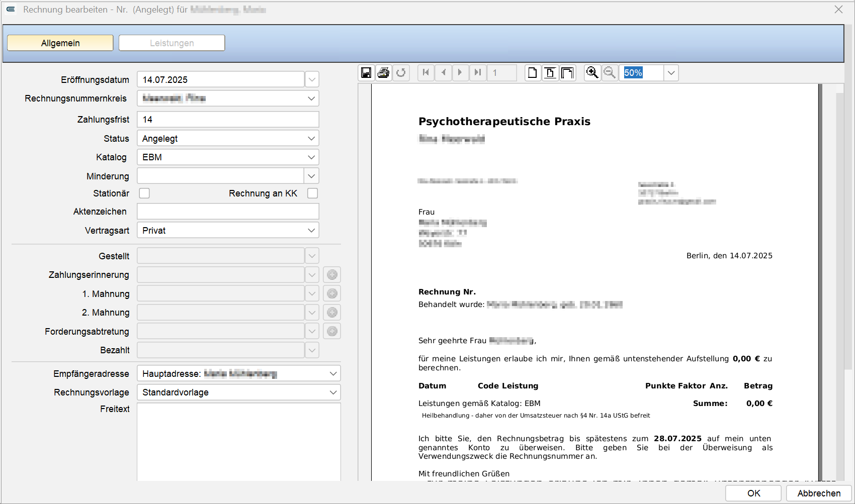Click into the Aktenzeichen field

point(228,212)
